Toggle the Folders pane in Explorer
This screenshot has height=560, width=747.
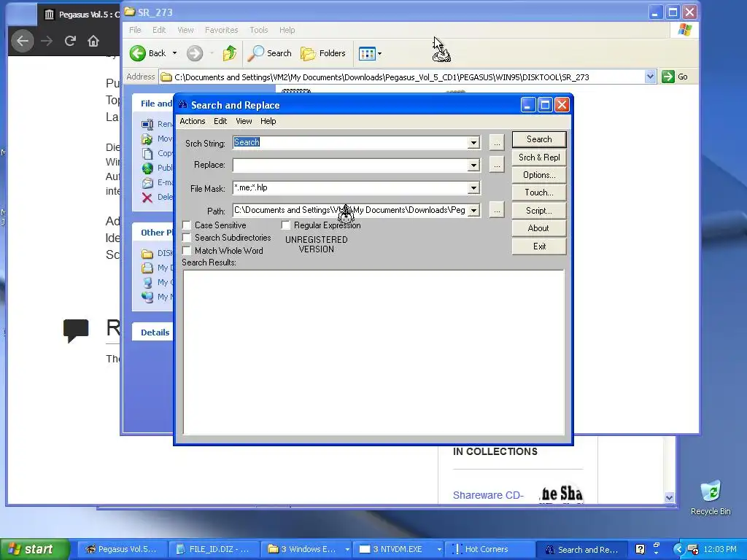click(323, 52)
